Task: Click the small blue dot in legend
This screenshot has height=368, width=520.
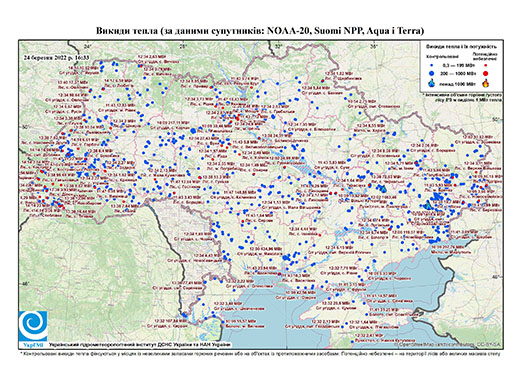Action: pos(432,65)
